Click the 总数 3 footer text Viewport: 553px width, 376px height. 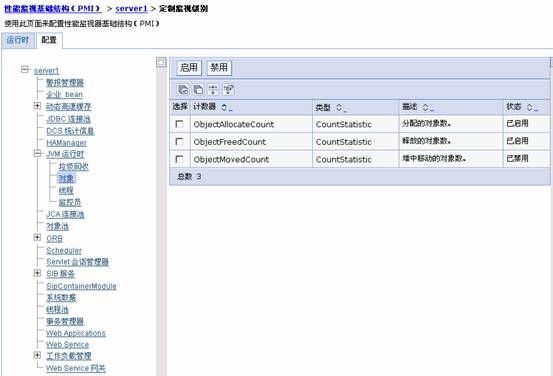click(x=189, y=176)
